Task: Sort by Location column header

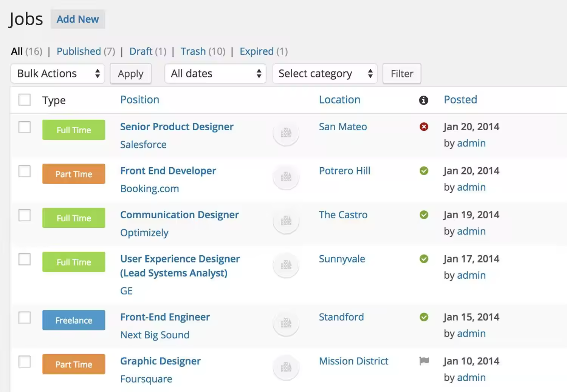Action: (339, 100)
